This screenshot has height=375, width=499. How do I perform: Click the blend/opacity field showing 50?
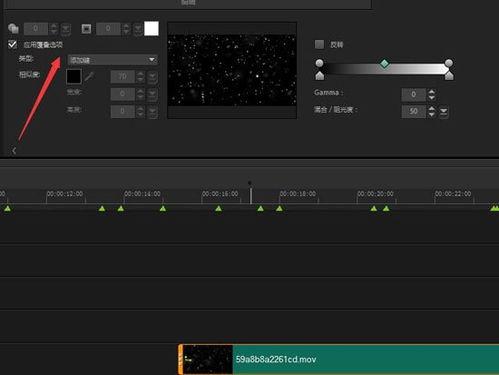(x=414, y=111)
